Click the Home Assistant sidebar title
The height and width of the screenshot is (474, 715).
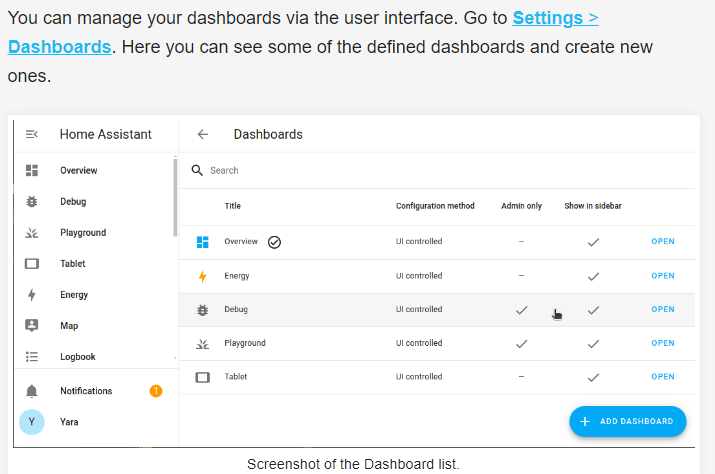coord(105,135)
